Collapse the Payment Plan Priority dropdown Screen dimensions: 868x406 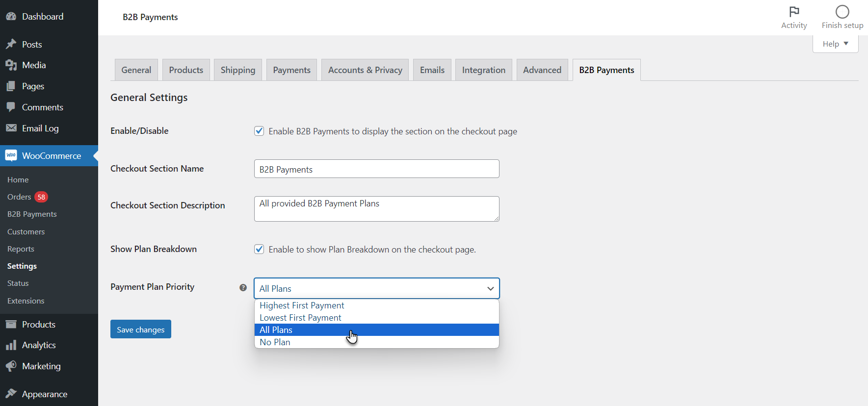pyautogui.click(x=377, y=288)
